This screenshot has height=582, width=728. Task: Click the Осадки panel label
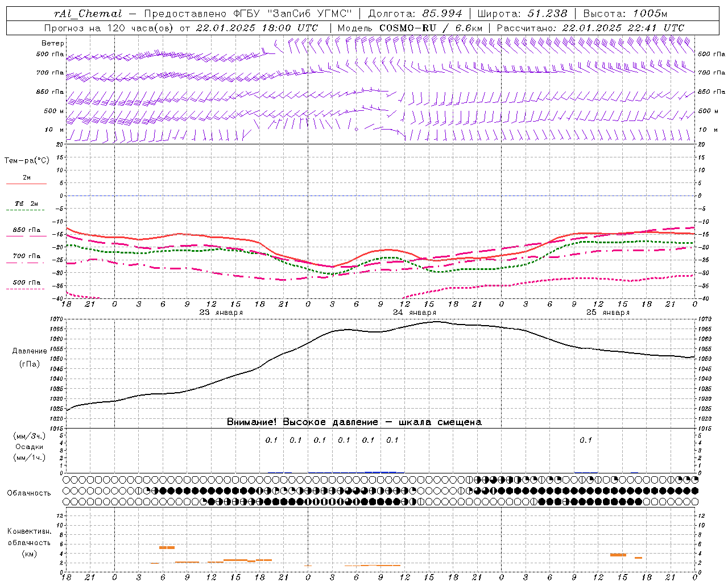click(29, 447)
